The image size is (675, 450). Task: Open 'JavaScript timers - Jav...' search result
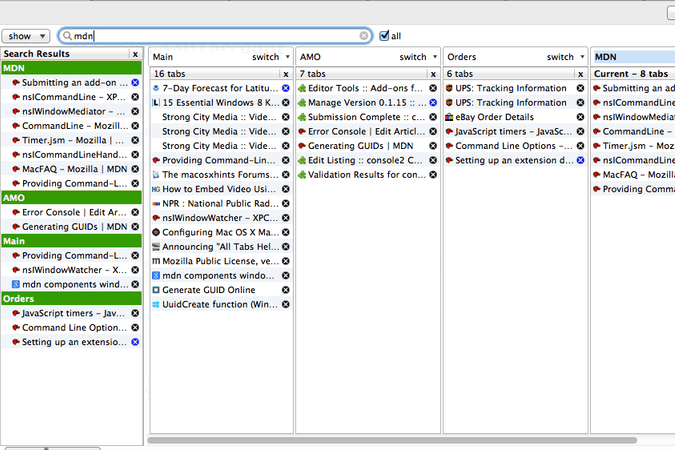click(x=71, y=313)
